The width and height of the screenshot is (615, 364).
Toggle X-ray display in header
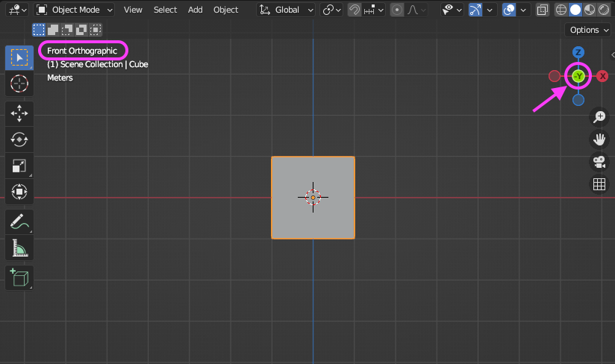tap(543, 10)
